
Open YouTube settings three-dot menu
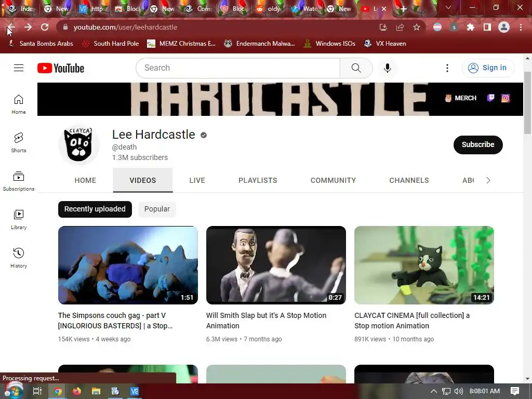(447, 68)
